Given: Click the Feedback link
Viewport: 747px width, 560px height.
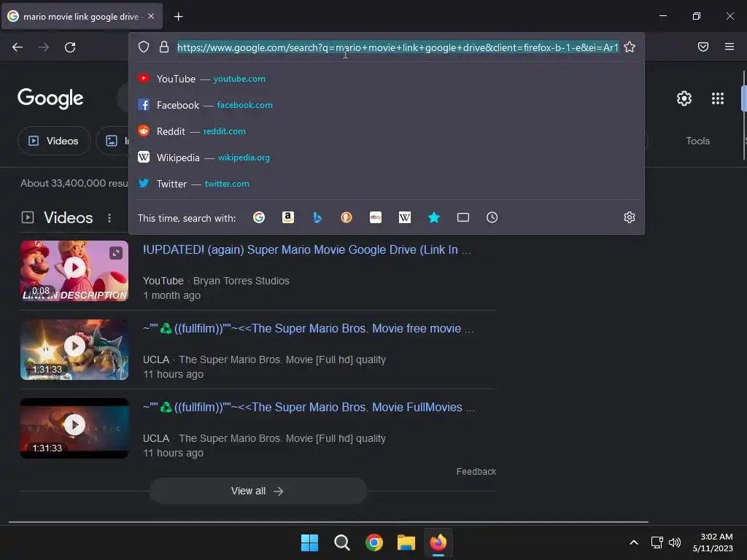Looking at the screenshot, I should coord(476,472).
